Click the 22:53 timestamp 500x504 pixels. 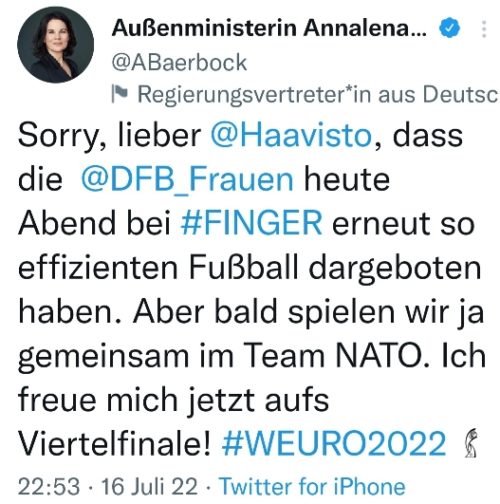[x=49, y=486]
